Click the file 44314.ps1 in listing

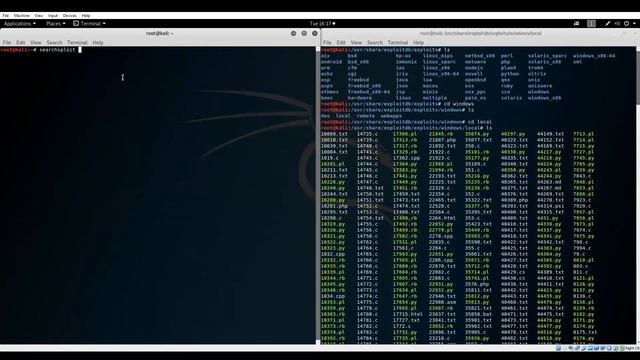coord(550,206)
